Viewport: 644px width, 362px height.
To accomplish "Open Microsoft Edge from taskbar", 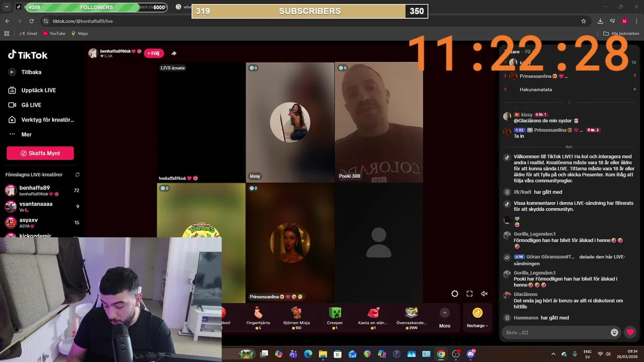I will point(308,354).
